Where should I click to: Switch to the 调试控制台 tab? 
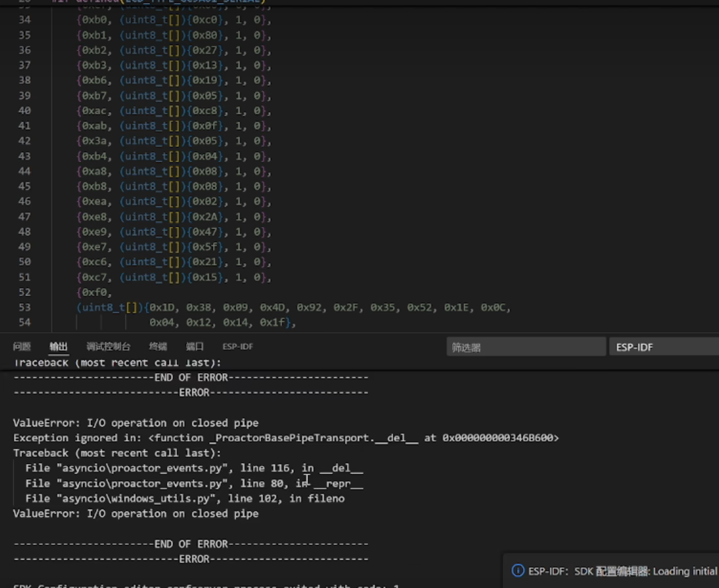click(x=108, y=346)
